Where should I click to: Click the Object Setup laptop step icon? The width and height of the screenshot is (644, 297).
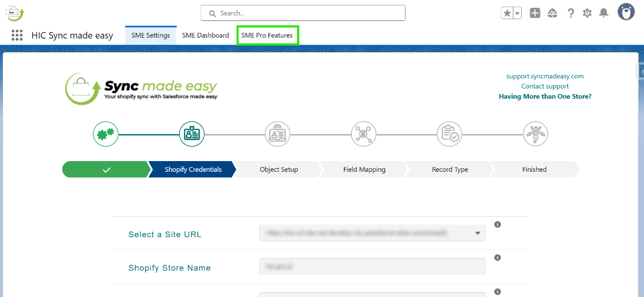click(277, 134)
